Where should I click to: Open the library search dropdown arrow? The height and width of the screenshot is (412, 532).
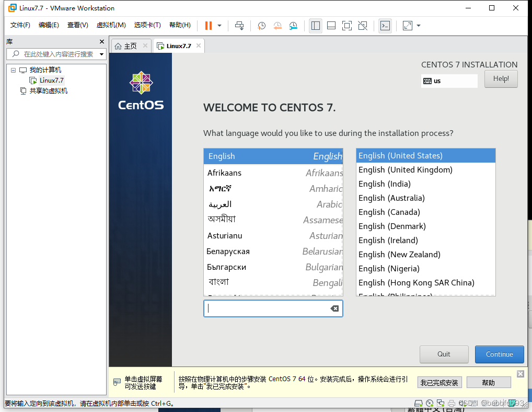click(101, 54)
